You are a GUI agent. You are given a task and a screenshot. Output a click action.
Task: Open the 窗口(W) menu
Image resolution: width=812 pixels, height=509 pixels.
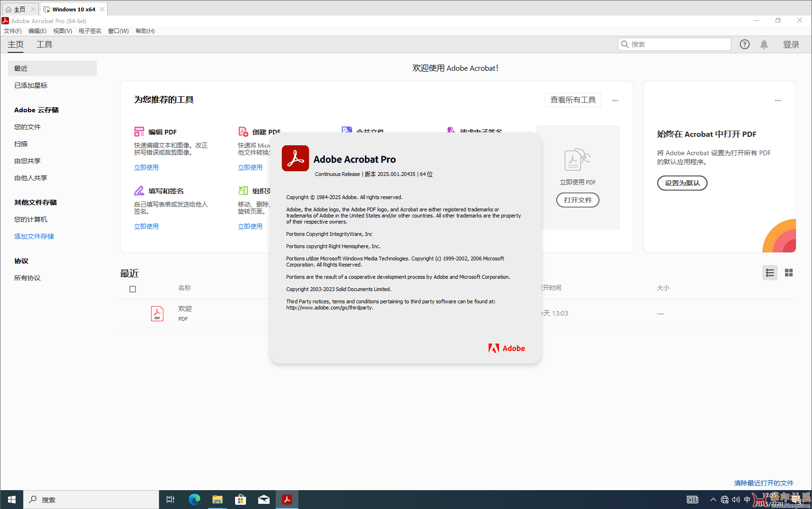tap(118, 31)
